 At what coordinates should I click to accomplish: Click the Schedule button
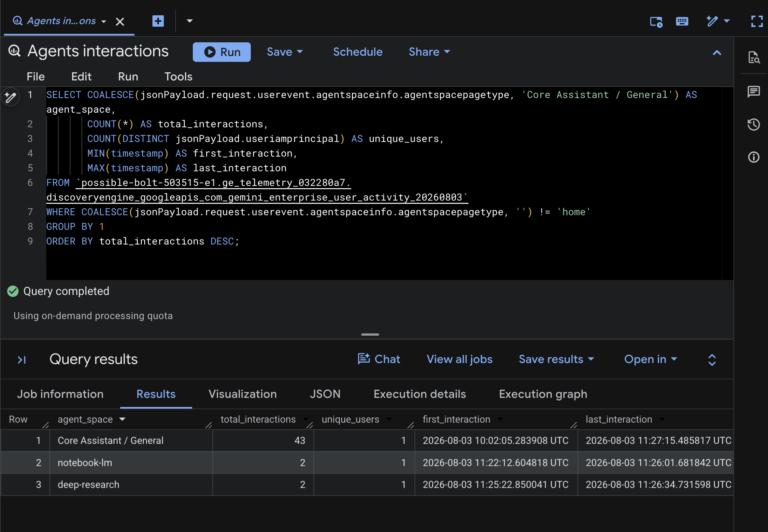coord(358,52)
